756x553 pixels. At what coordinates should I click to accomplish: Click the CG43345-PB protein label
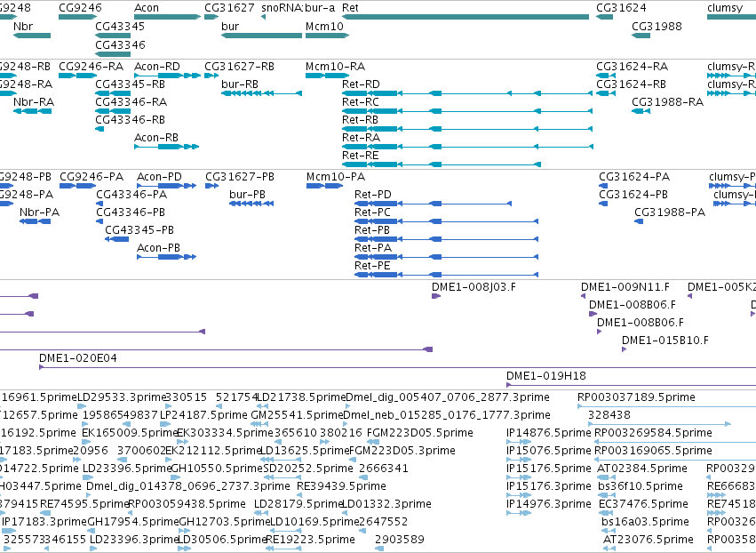[x=139, y=230]
